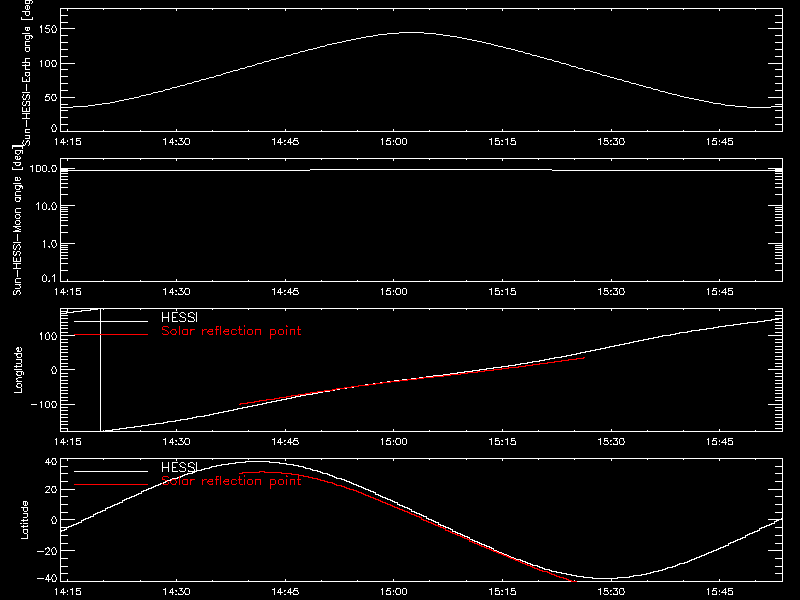The image size is (800, 600).
Task: Click the HESSI legend label in Longitude plot
Action: (x=179, y=317)
